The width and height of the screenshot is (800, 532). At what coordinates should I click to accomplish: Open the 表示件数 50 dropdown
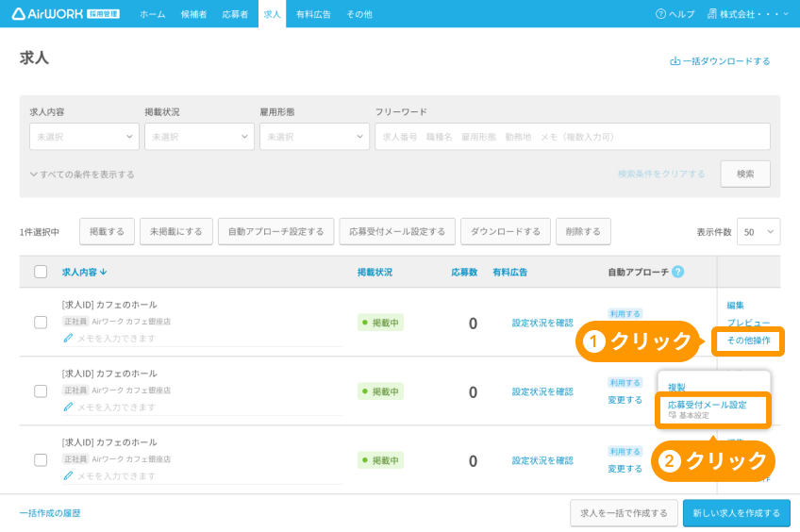(758, 232)
